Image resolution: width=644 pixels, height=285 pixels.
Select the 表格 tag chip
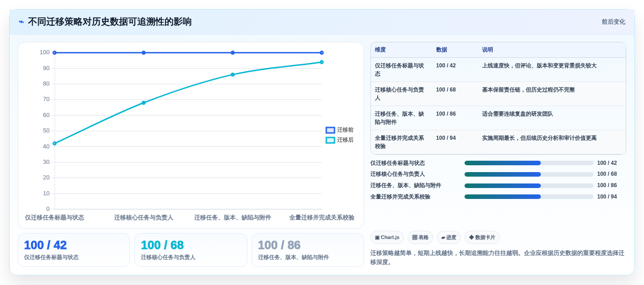point(420,238)
